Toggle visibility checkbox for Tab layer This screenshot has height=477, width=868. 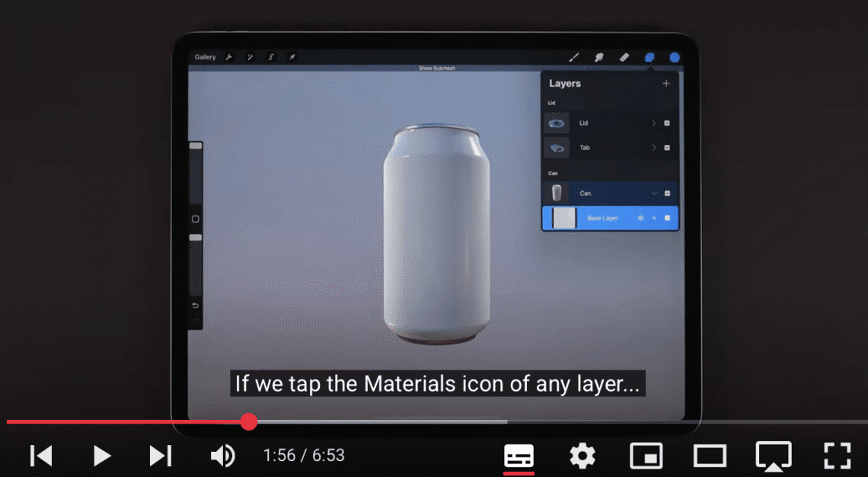(x=667, y=148)
